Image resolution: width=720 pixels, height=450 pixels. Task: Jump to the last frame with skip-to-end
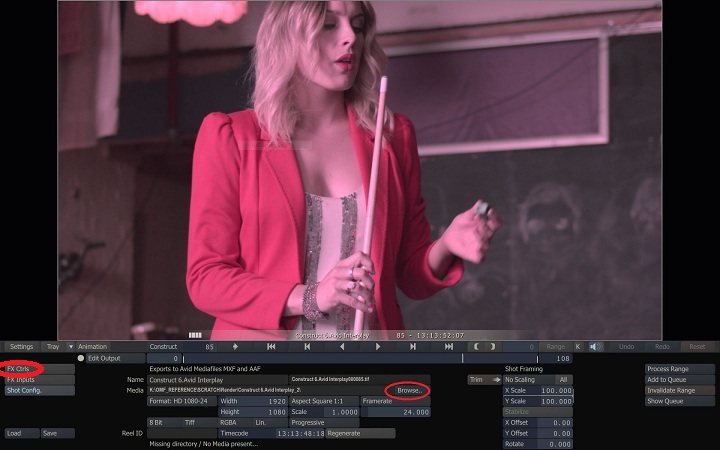(449, 347)
